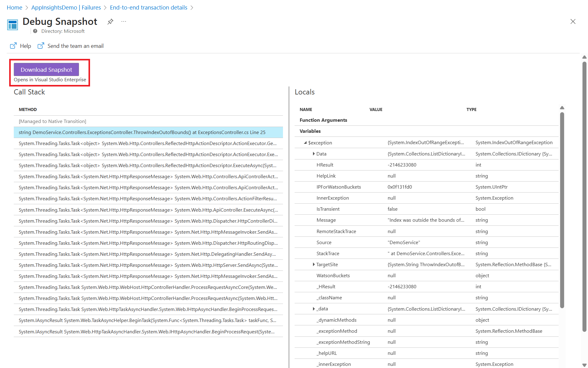Open AppInsightsDemo | Failures breadcrumb
Image resolution: width=588 pixels, height=368 pixels.
tap(66, 7)
